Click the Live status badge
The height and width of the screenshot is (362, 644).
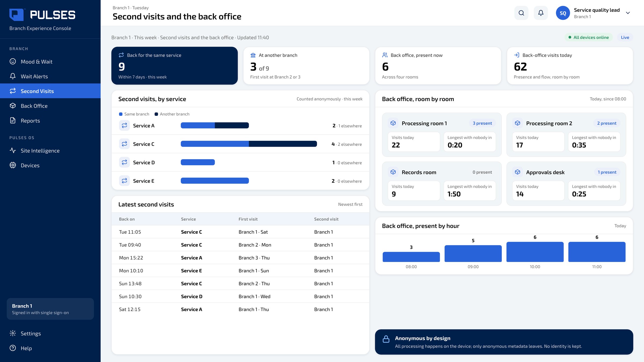pyautogui.click(x=625, y=37)
